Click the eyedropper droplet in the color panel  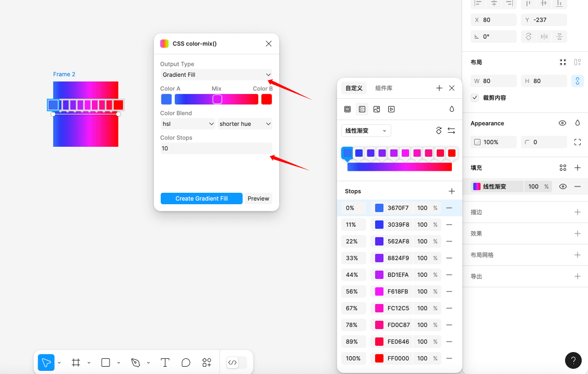coord(451,109)
